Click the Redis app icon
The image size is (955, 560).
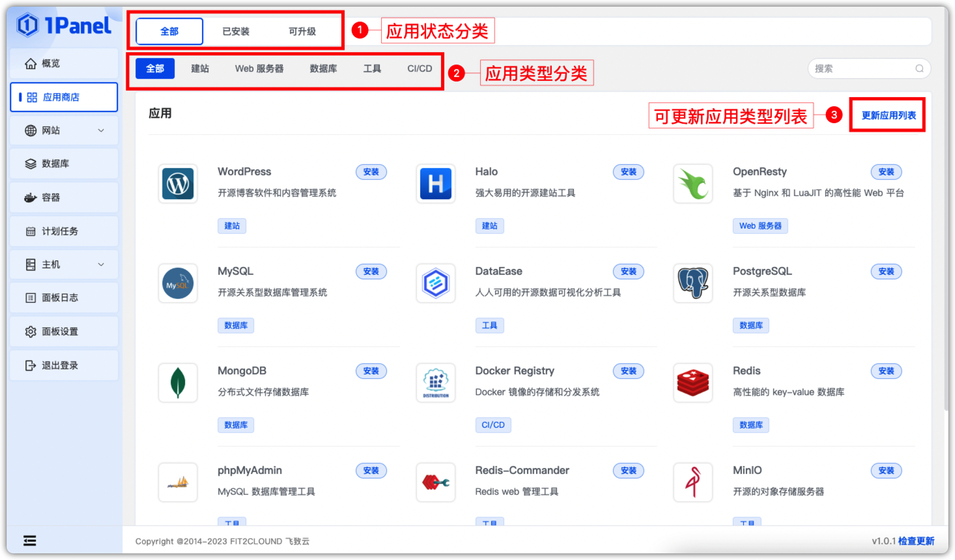pyautogui.click(x=693, y=383)
